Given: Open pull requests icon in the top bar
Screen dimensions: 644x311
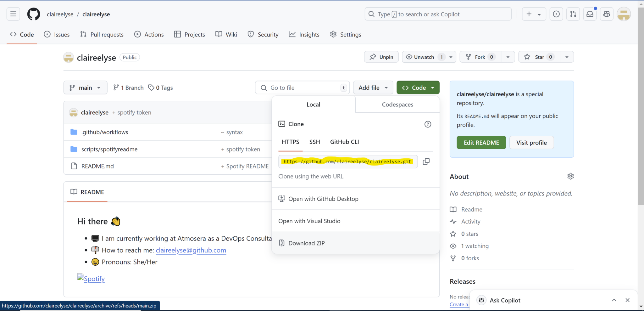Looking at the screenshot, I should [573, 14].
